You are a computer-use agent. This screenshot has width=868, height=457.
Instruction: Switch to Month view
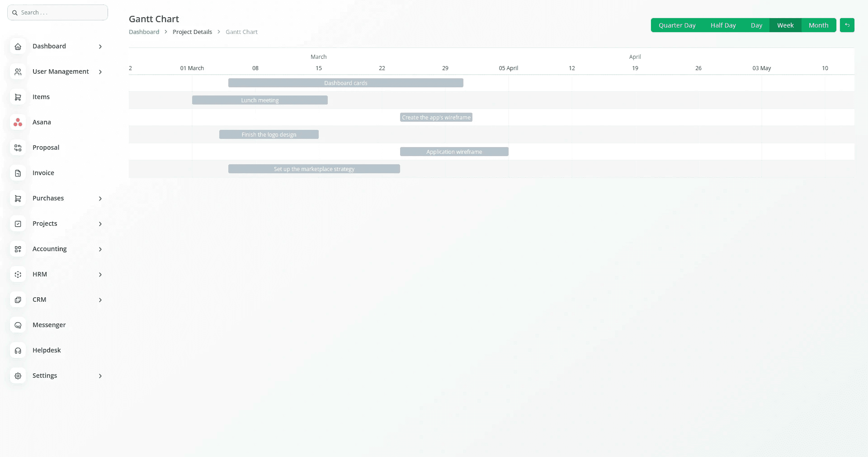click(818, 25)
